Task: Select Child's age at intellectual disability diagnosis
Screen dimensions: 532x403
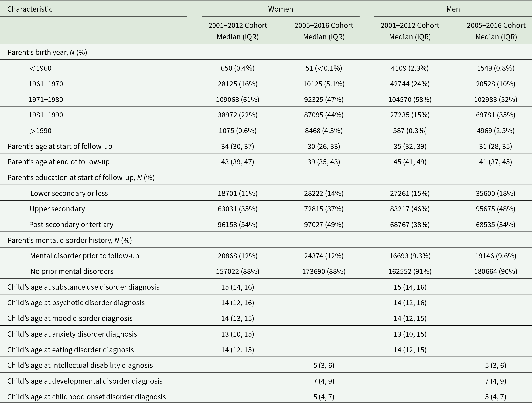Action: pyautogui.click(x=80, y=365)
